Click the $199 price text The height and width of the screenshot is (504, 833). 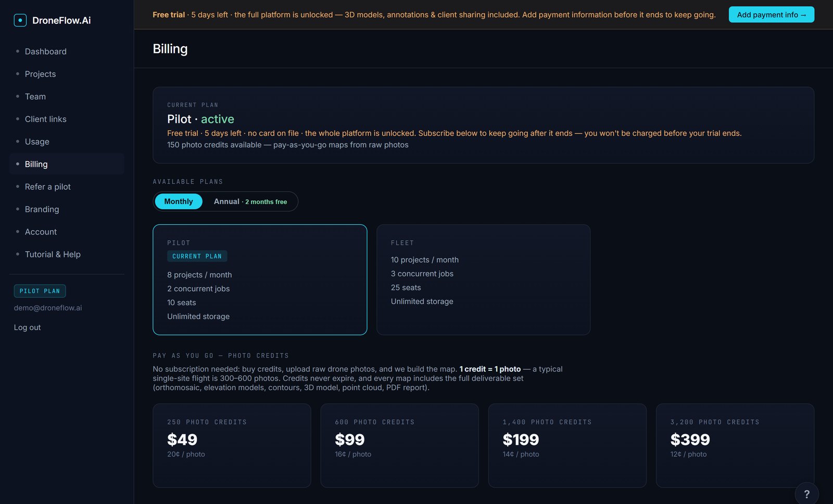point(521,440)
